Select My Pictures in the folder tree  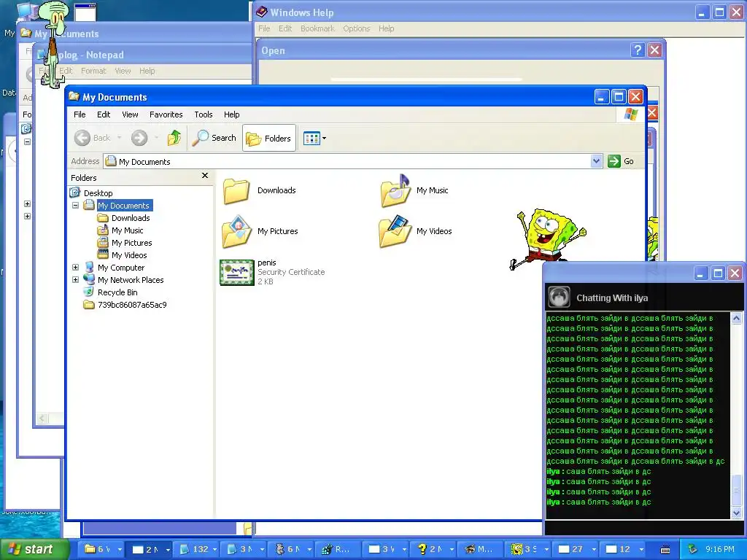point(131,243)
